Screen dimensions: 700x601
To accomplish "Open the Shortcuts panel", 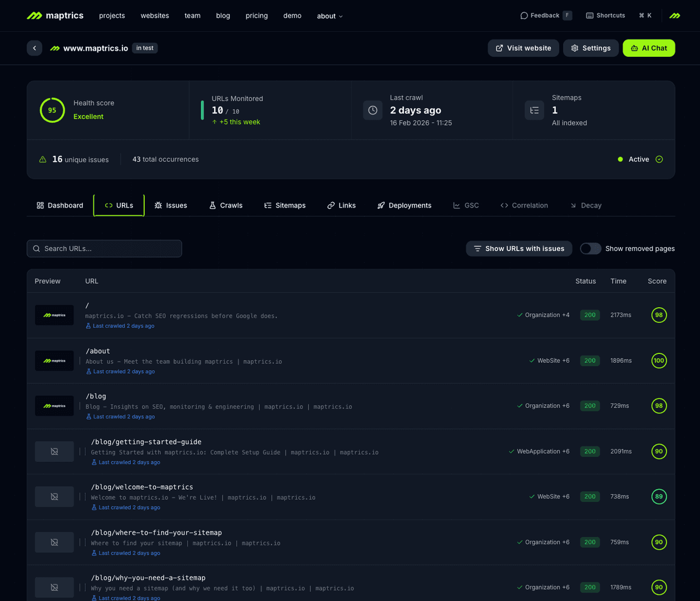I will pos(605,16).
